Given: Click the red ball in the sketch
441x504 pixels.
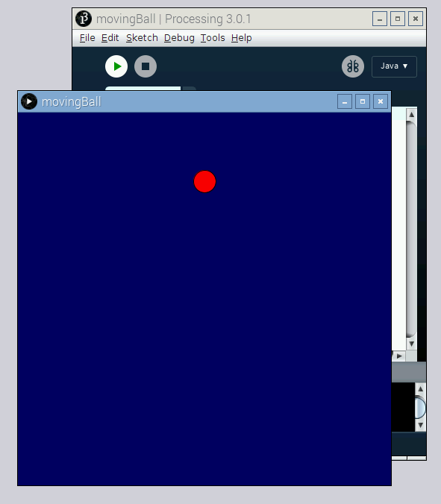Looking at the screenshot, I should [x=205, y=182].
